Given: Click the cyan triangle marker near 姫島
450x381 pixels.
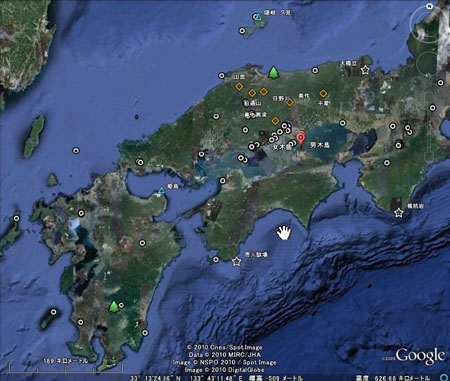Looking at the screenshot, I should coord(161,190).
